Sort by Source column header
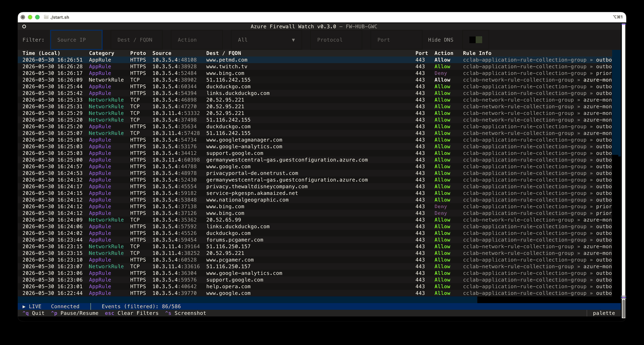The image size is (644, 345). (x=162, y=53)
